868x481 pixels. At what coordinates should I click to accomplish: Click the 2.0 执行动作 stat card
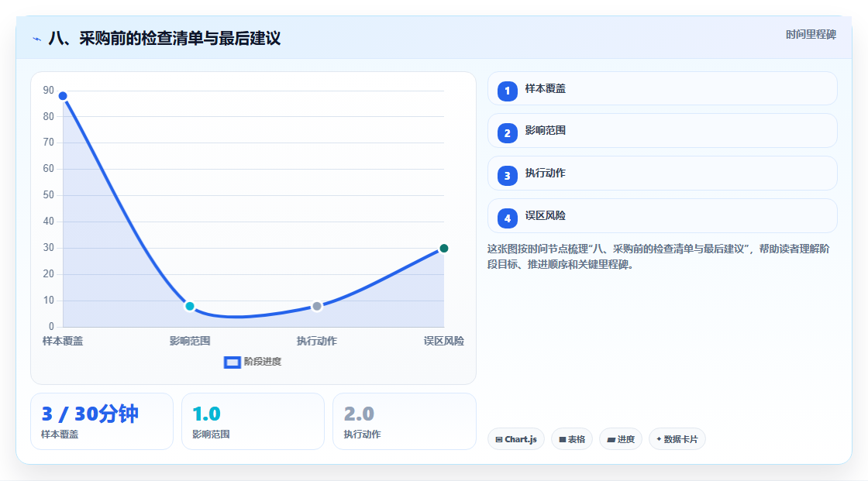(404, 422)
